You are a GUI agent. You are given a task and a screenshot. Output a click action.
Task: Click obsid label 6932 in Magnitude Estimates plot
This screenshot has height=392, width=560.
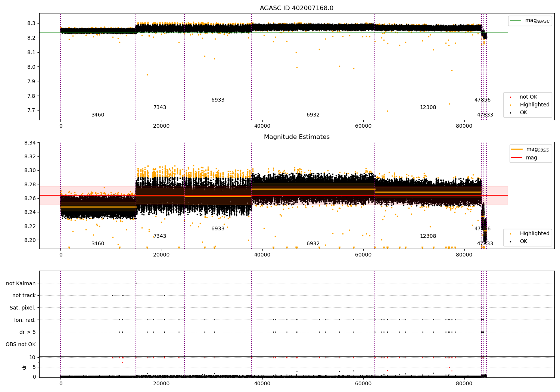pos(313,244)
